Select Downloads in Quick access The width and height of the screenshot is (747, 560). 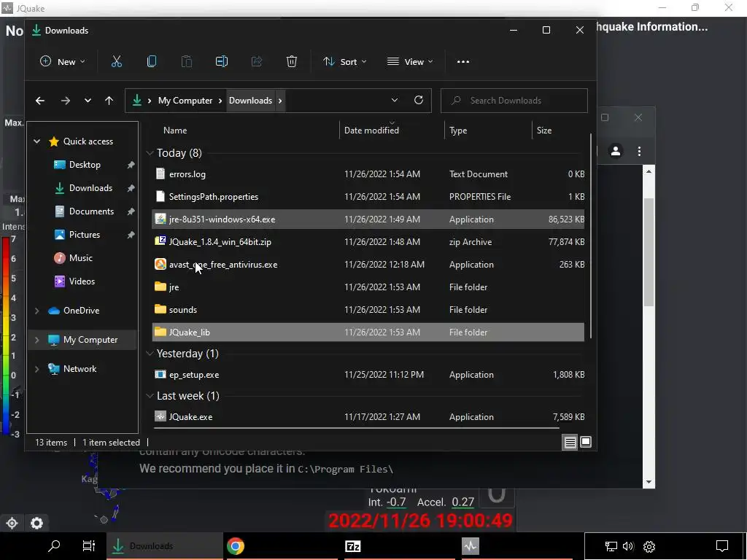tap(91, 188)
